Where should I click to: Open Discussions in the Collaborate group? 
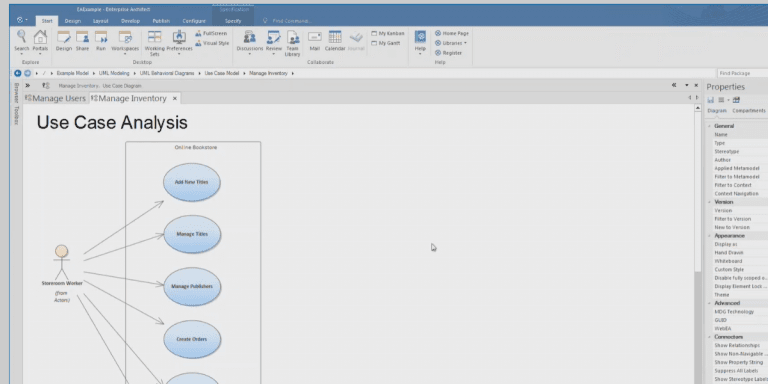coord(250,41)
